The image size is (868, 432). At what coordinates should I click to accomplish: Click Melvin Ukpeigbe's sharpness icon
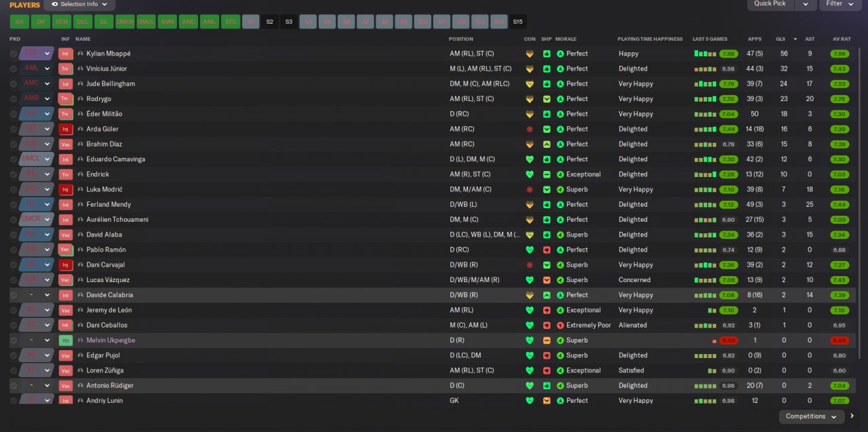pyautogui.click(x=547, y=340)
